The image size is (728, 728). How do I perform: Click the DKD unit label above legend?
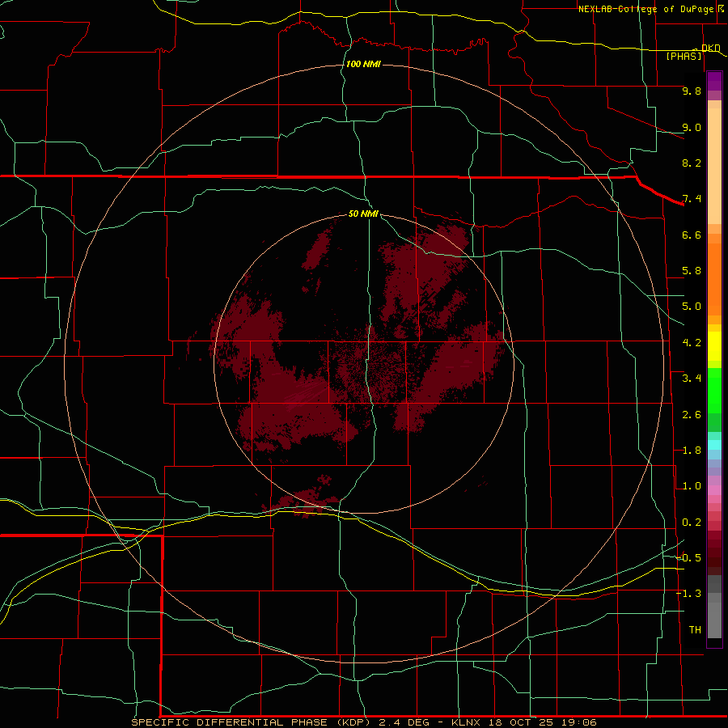(x=711, y=48)
